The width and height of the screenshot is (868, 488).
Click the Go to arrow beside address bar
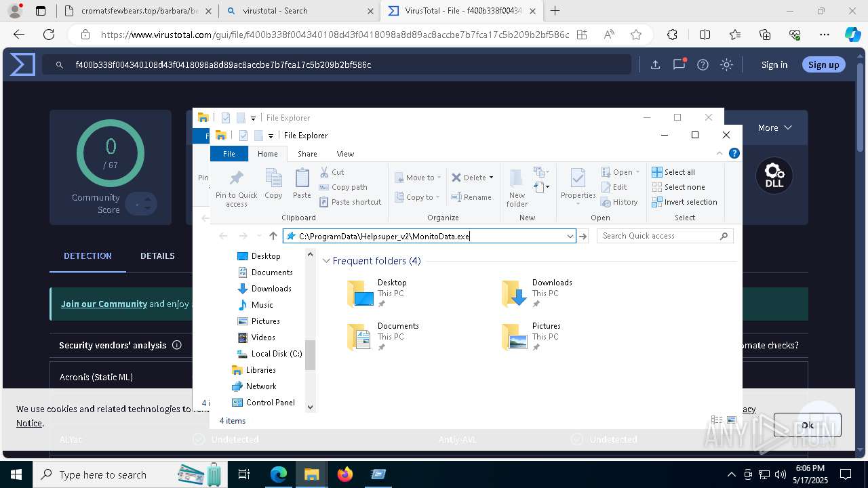click(x=583, y=236)
